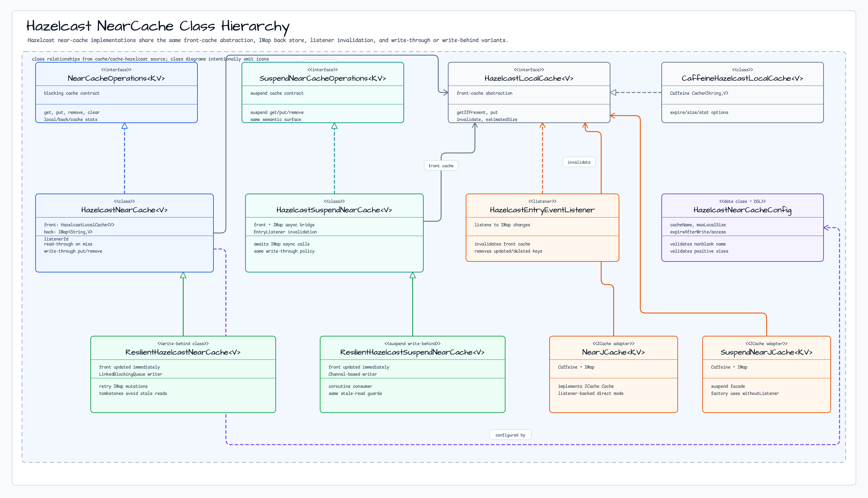Select 'awaits IMap async calls' line
This screenshot has height=498, width=868.
[x=281, y=244]
